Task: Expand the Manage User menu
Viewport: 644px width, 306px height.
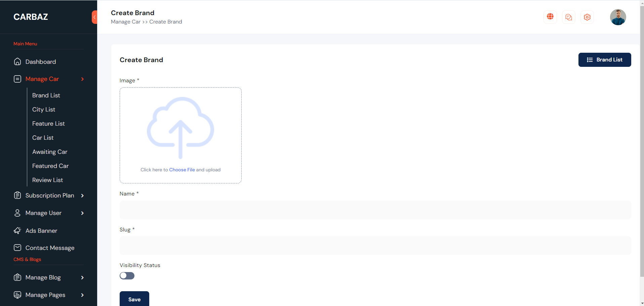Action: pyautogui.click(x=82, y=213)
